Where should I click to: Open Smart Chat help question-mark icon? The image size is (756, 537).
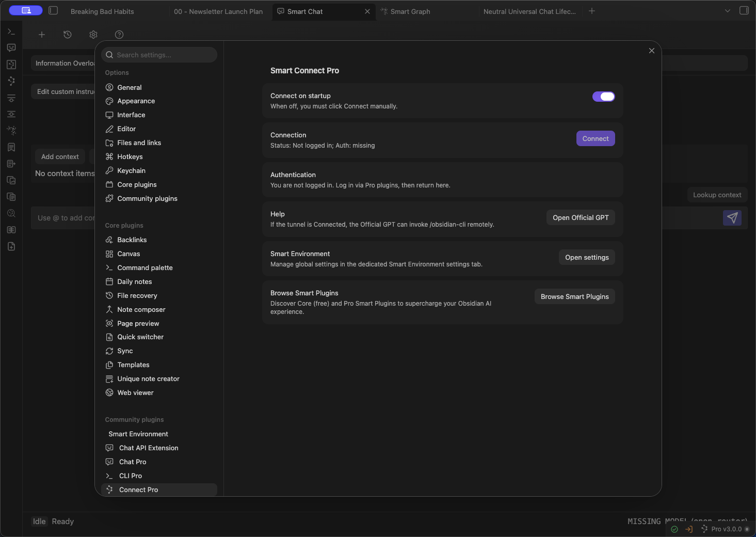point(119,35)
